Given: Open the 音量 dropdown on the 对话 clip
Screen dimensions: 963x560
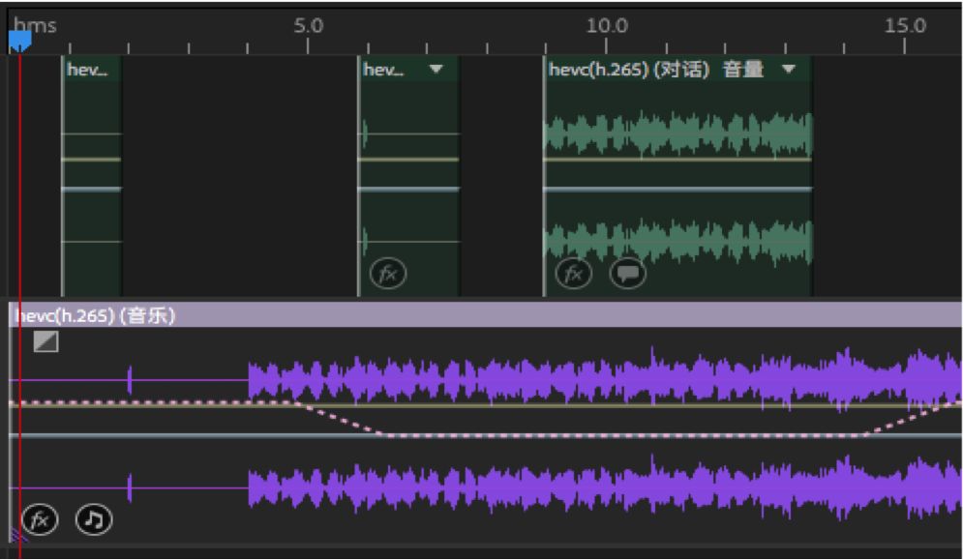Looking at the screenshot, I should [x=789, y=69].
